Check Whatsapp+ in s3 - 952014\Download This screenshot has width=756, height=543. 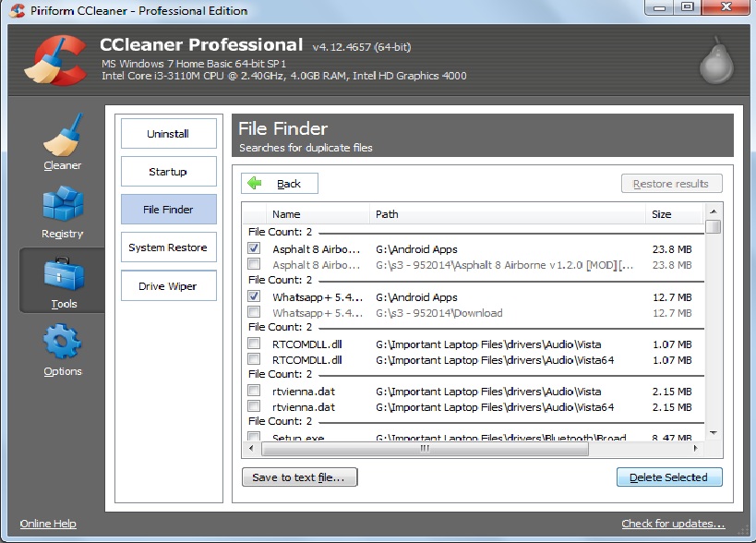coord(254,312)
